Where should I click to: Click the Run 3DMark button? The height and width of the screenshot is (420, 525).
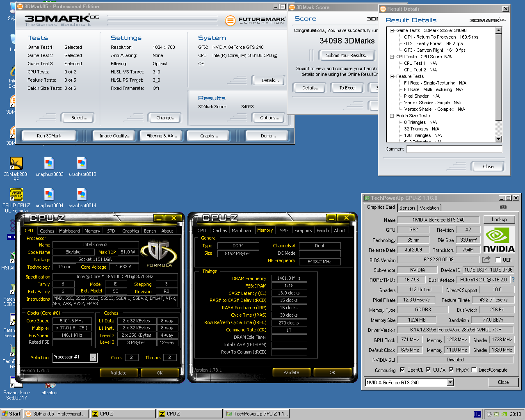(x=49, y=136)
